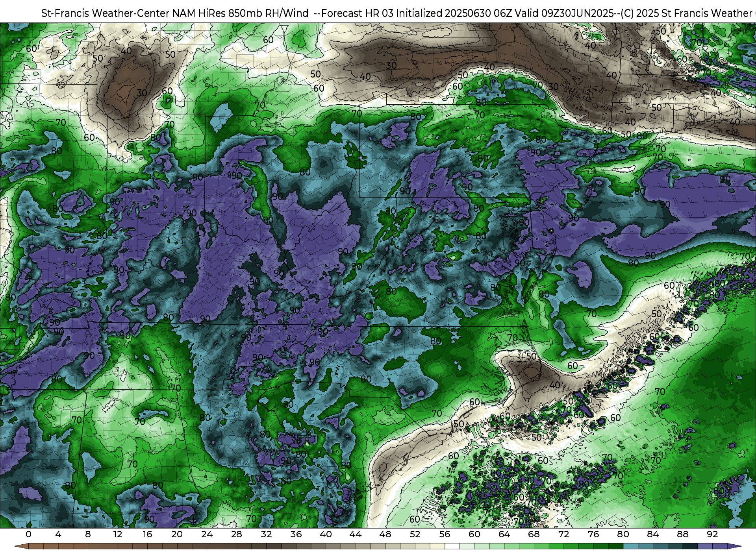
Task: Click the colorbar tick label '16'
Action: click(x=147, y=534)
